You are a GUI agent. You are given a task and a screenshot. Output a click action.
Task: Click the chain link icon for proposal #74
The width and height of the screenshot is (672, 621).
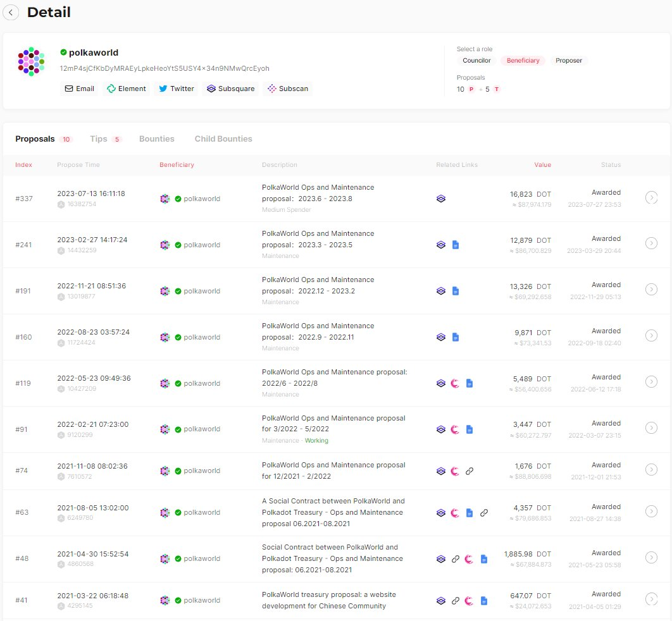click(x=470, y=471)
